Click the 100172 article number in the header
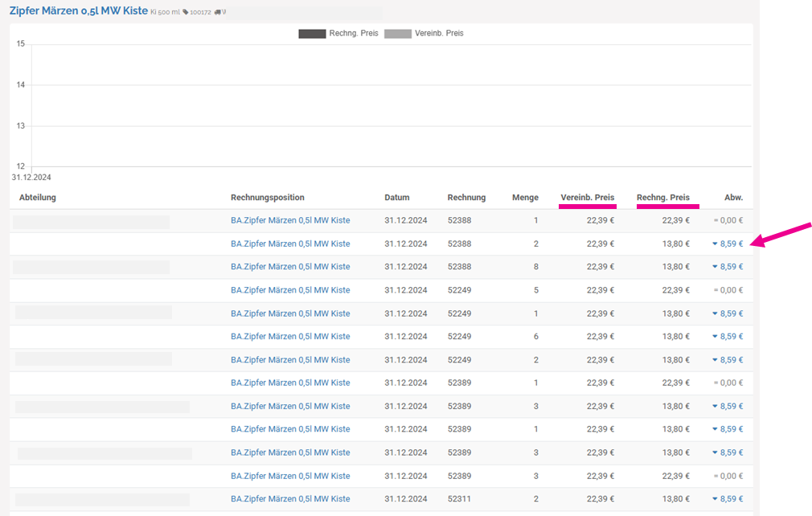This screenshot has width=812, height=516. (x=200, y=12)
